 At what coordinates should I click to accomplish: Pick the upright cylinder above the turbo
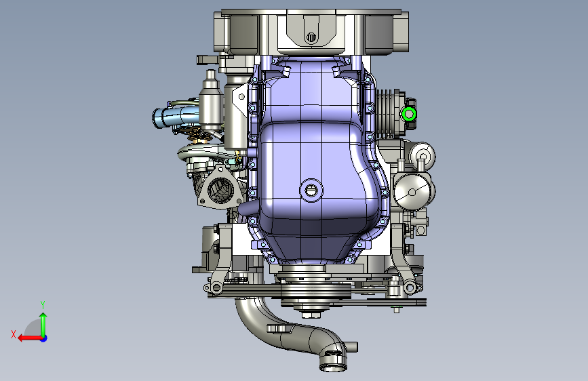(210, 100)
